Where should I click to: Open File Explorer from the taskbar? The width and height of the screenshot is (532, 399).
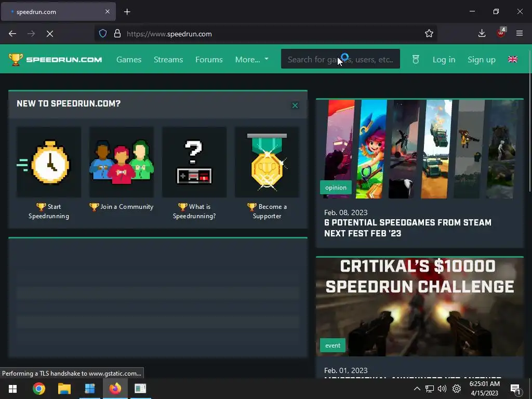pos(64,389)
